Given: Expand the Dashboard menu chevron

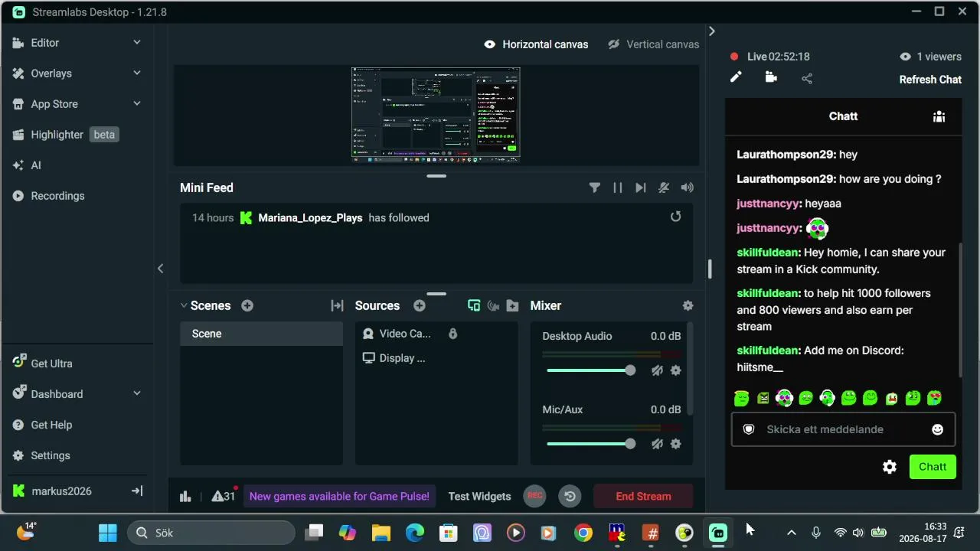Looking at the screenshot, I should click(x=137, y=394).
